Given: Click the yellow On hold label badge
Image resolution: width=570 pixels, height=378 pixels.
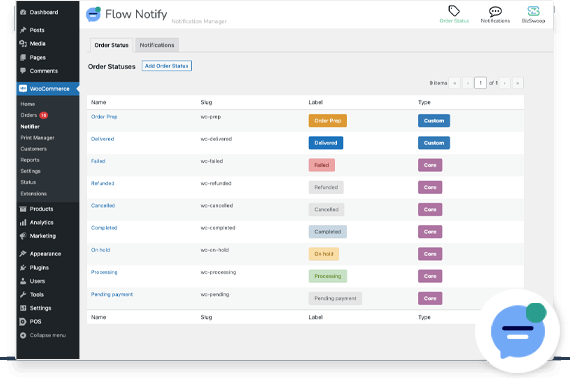Looking at the screenshot, I should (x=324, y=254).
